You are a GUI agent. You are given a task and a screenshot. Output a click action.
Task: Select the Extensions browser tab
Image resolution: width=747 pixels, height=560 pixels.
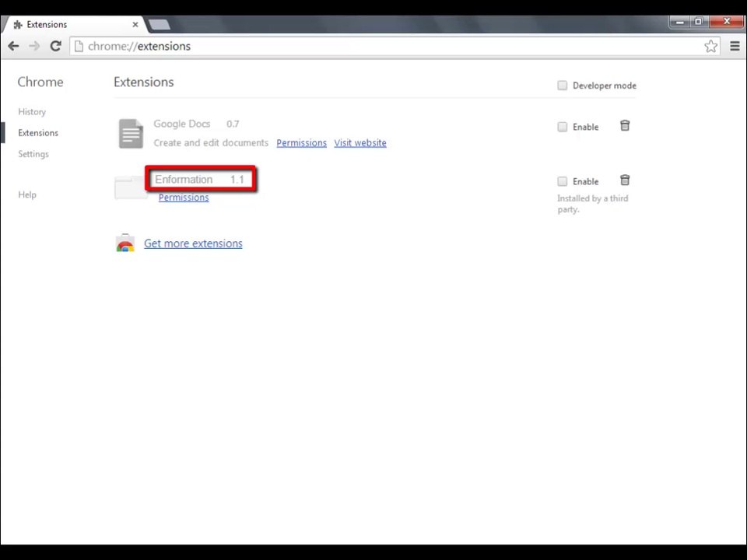point(74,24)
